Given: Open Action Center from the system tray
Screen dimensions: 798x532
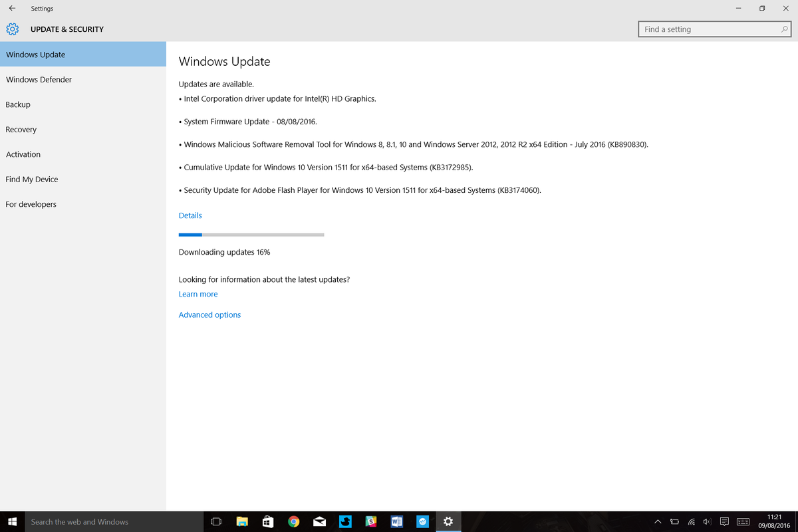Looking at the screenshot, I should pyautogui.click(x=724, y=521).
